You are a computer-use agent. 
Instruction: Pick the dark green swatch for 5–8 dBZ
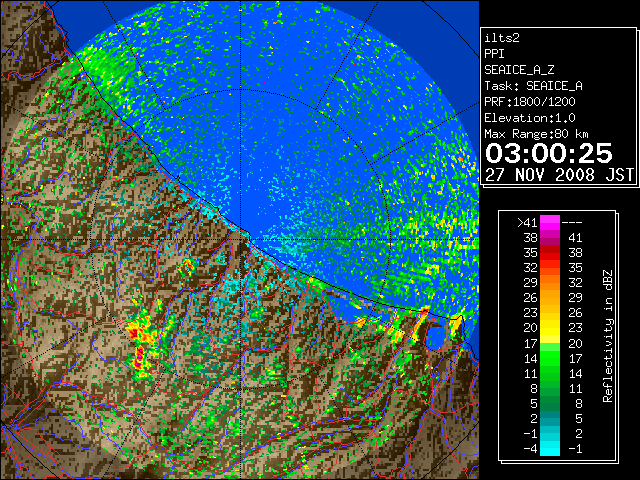[550, 403]
